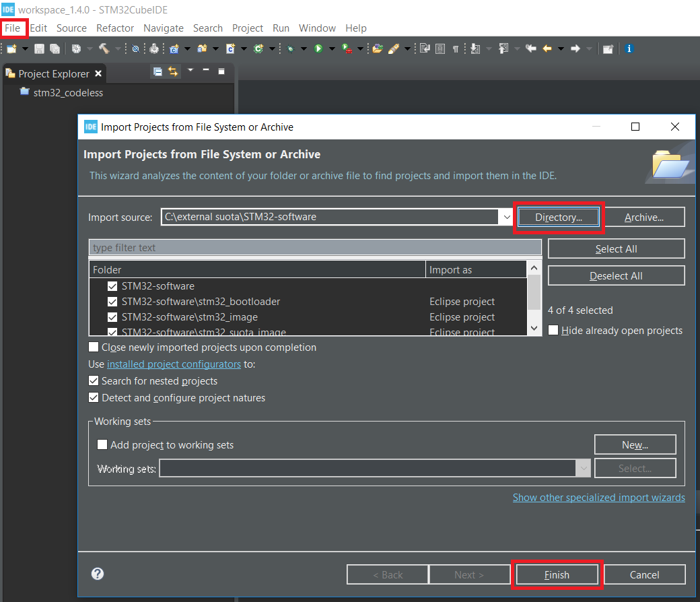Open the Project Explorer View Menu arrow

pyautogui.click(x=190, y=70)
